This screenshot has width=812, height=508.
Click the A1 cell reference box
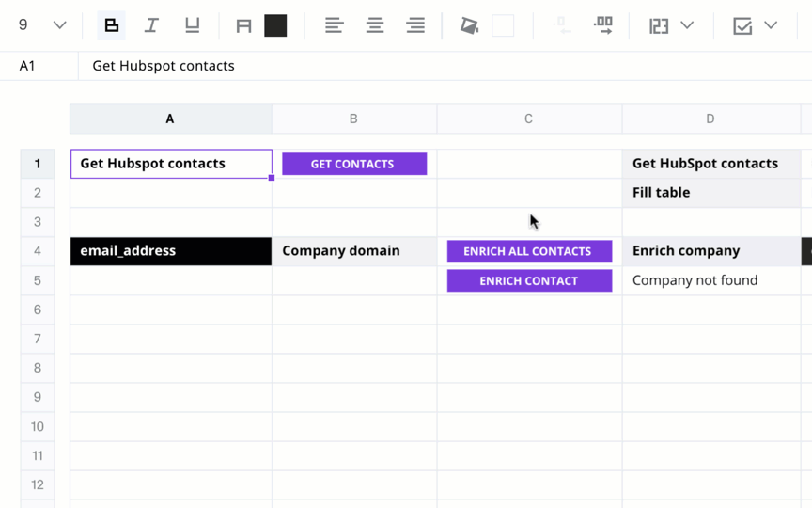coord(39,66)
